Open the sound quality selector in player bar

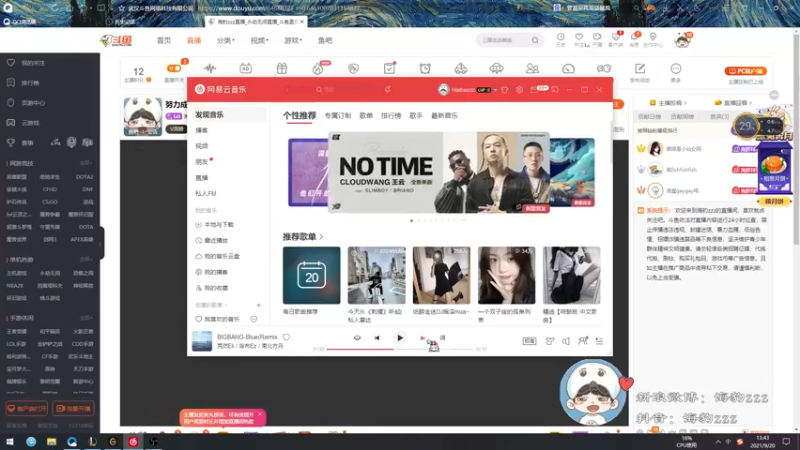(x=529, y=341)
